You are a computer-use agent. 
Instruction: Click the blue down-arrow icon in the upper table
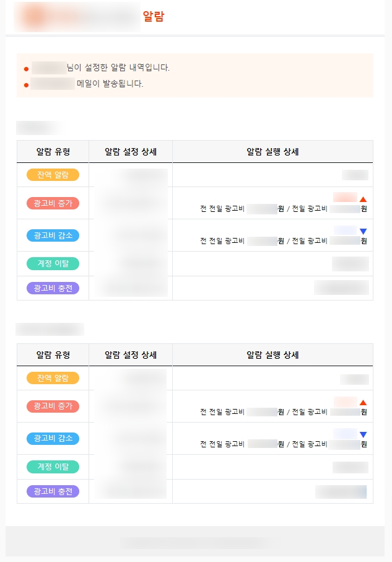364,231
